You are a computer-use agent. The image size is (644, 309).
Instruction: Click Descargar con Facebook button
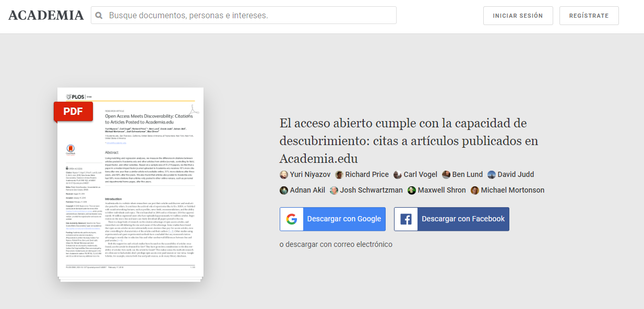452,219
